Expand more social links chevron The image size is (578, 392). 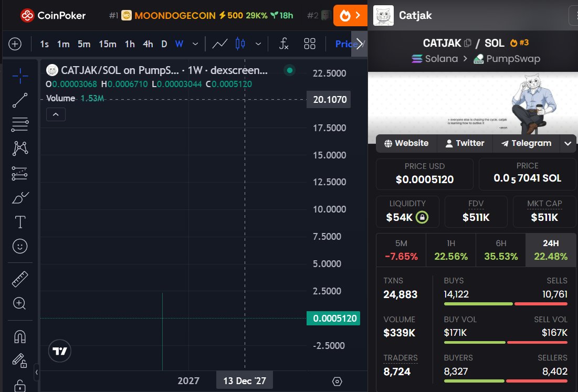click(568, 143)
